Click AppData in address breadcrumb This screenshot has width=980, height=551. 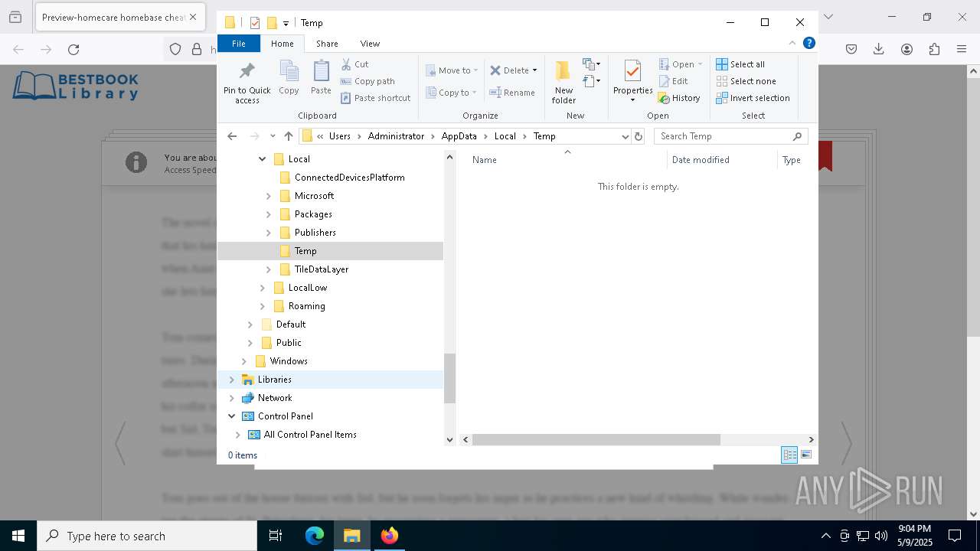coord(459,136)
